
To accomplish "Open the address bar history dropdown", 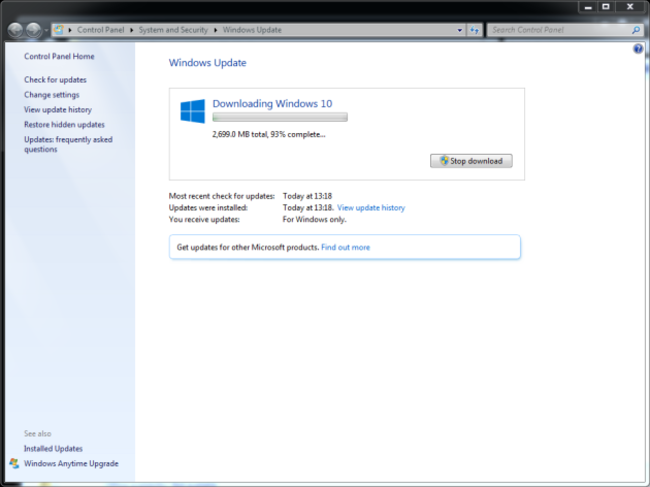I will point(459,30).
